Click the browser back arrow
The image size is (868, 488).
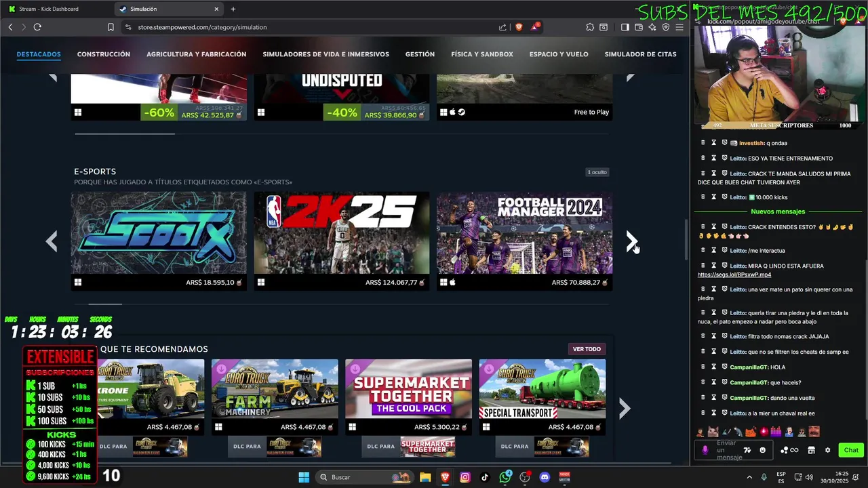[x=10, y=27]
